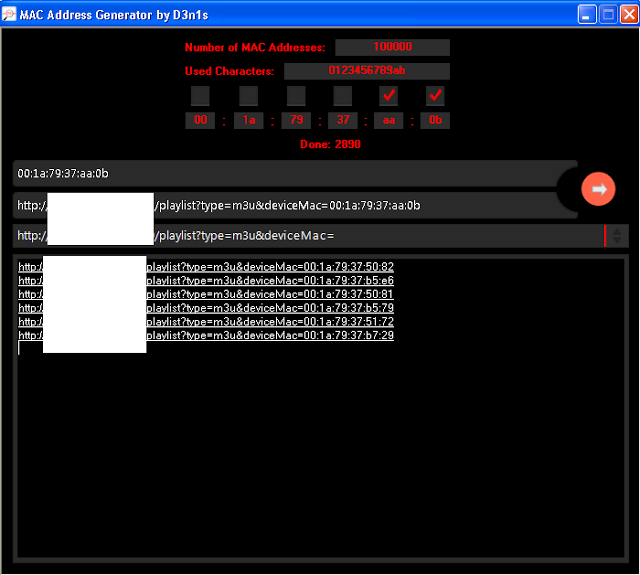Click the down arrow of URL template spinner

617,240
